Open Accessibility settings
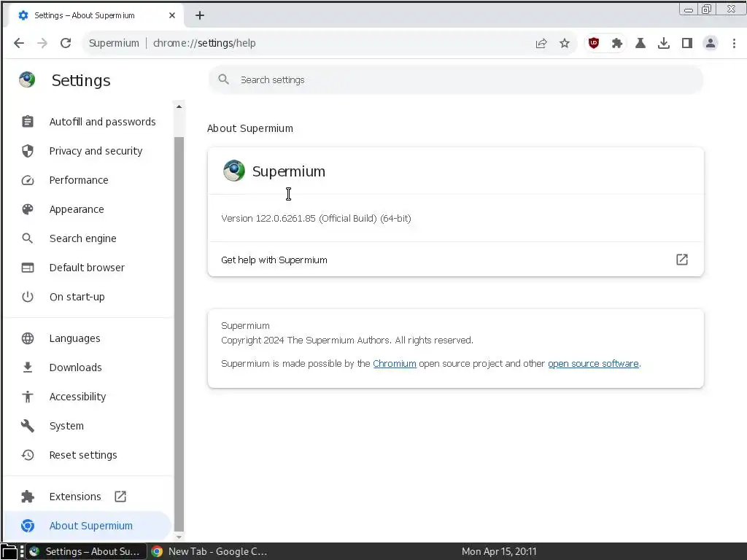The height and width of the screenshot is (560, 747). [x=88, y=397]
